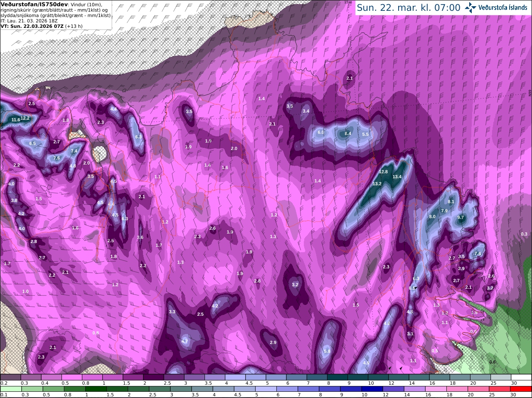Click the 8.4 precipitation value on the map
The height and width of the screenshot is (398, 532).
[x=348, y=133]
